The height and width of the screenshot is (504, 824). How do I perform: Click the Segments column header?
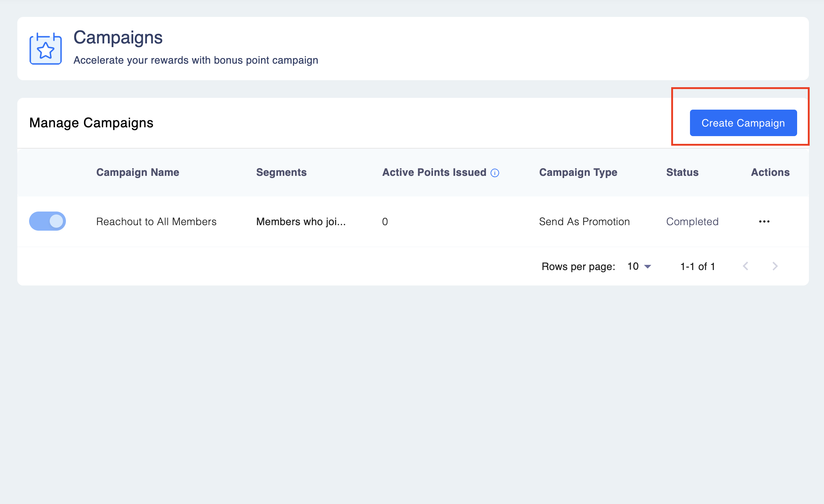point(281,172)
